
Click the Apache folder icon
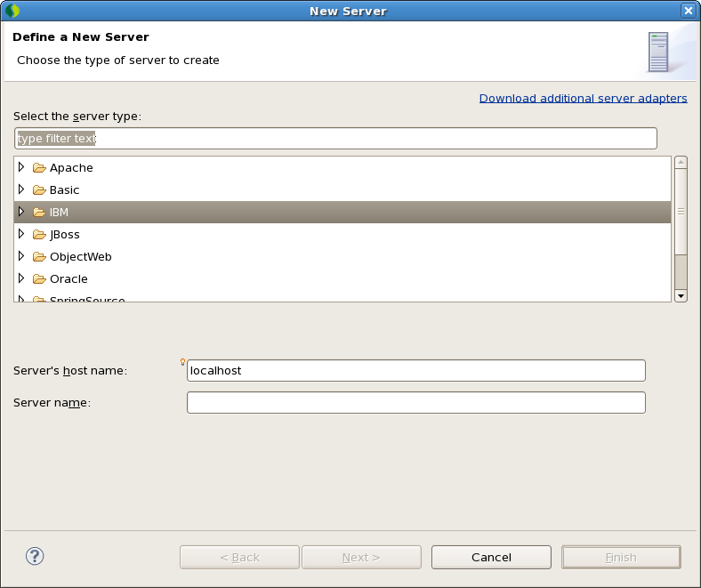(39, 167)
